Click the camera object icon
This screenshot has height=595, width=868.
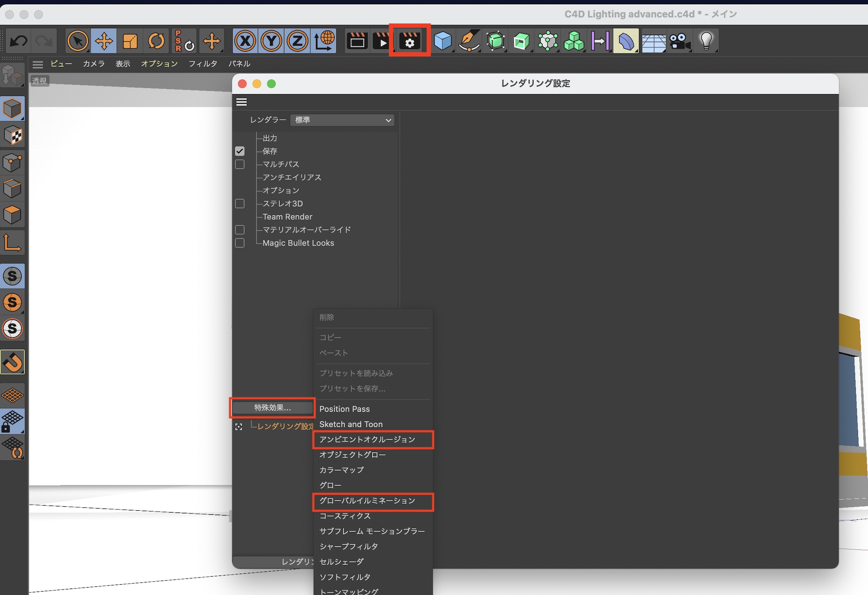680,41
